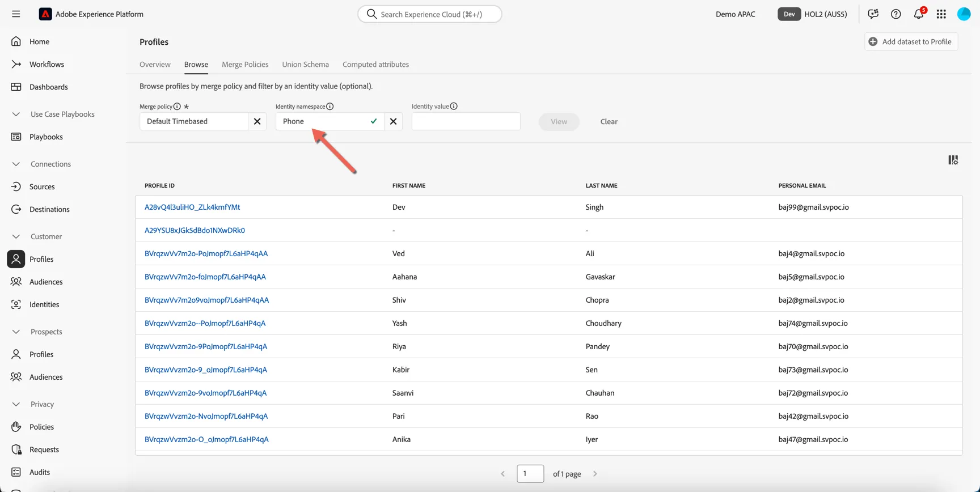Switch to the Computed attributes tab
Viewport: 980px width, 492px height.
[375, 65]
